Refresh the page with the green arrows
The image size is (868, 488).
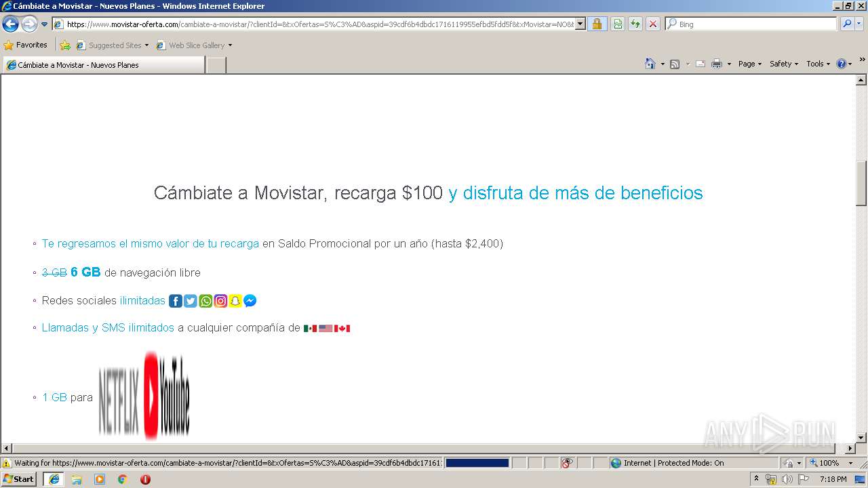pos(635,24)
